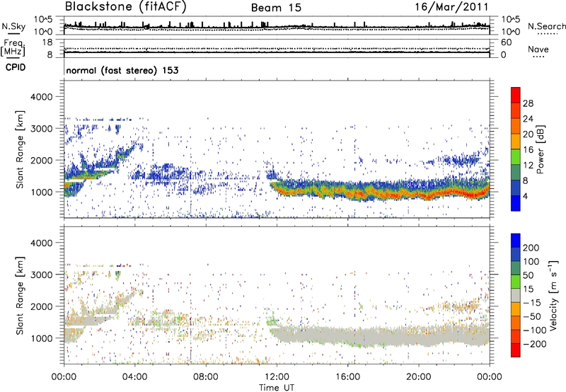This screenshot has width=566, height=392.
Task: Click the '-200' velocity colorbar label
Action: point(535,344)
